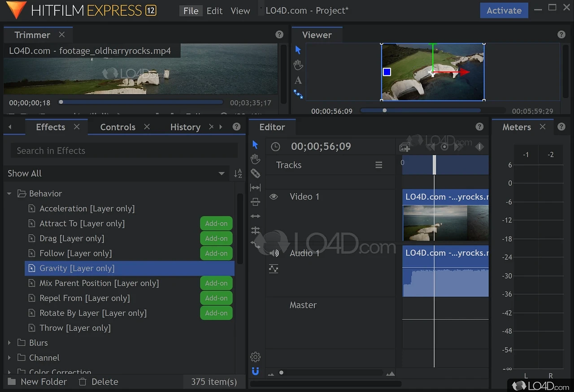This screenshot has height=392, width=574.
Task: Click the Trimmer playback scrub bar
Action: click(141, 102)
